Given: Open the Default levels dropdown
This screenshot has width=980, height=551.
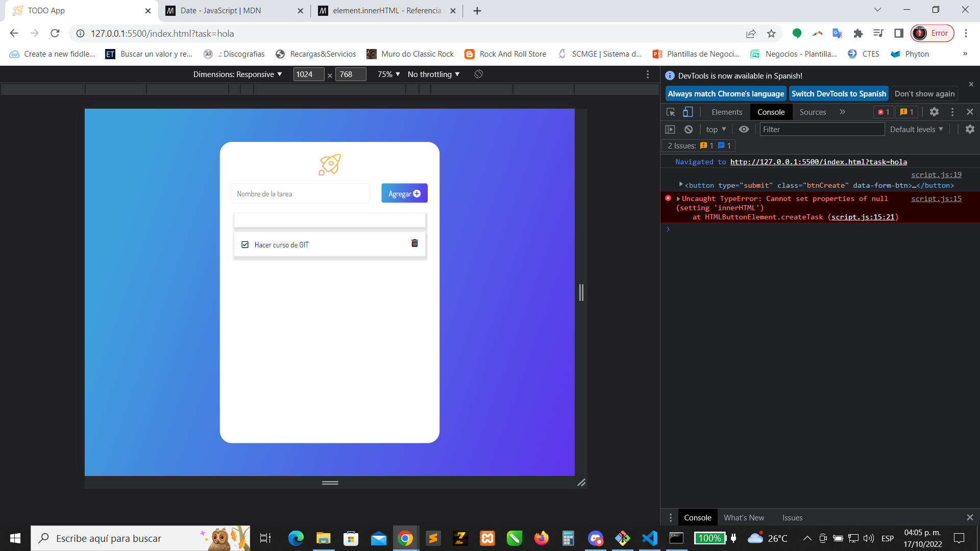Looking at the screenshot, I should [x=917, y=130].
